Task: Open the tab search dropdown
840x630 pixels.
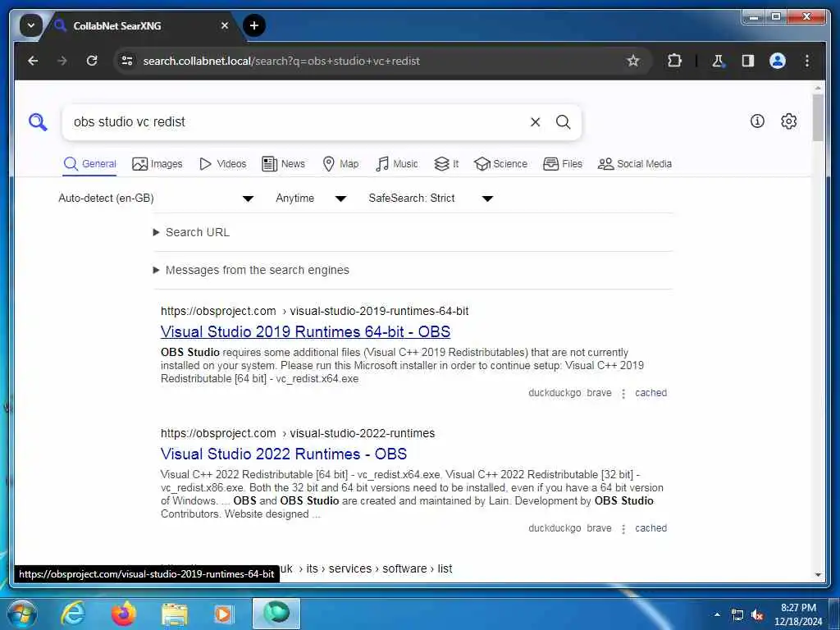Action: coord(31,25)
